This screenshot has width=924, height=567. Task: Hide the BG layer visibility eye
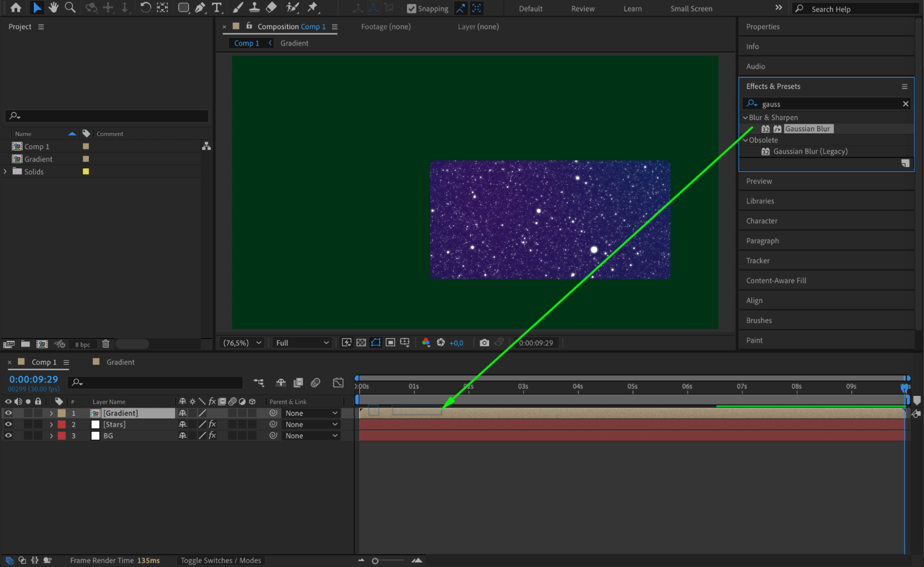pyautogui.click(x=8, y=436)
